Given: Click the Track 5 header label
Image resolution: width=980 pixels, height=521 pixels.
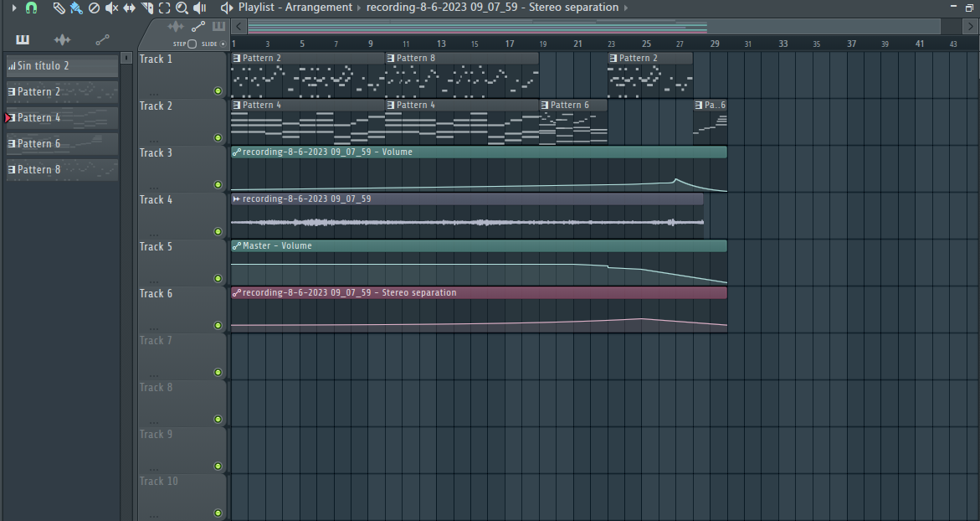Looking at the screenshot, I should 156,246.
